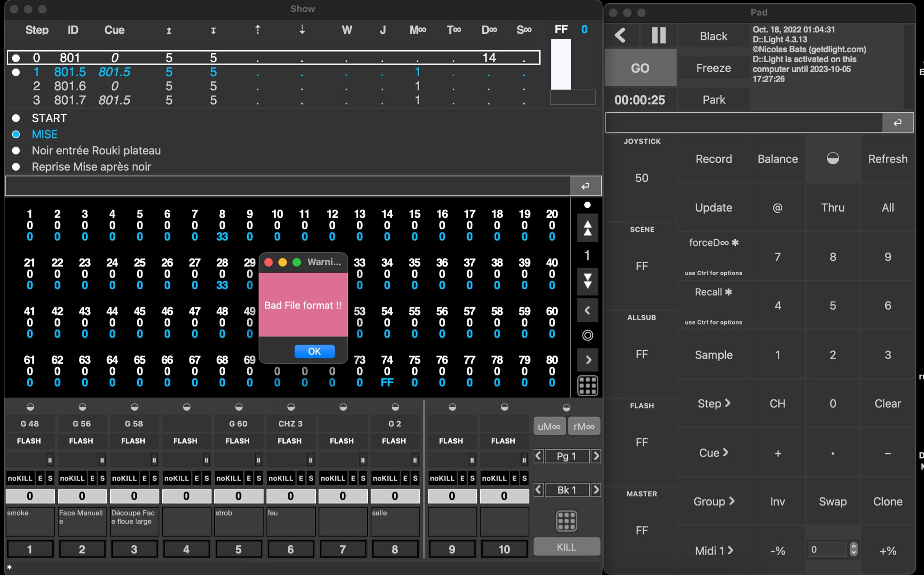Click the concentric circle icon beside channels
The height and width of the screenshot is (575, 924).
(587, 335)
